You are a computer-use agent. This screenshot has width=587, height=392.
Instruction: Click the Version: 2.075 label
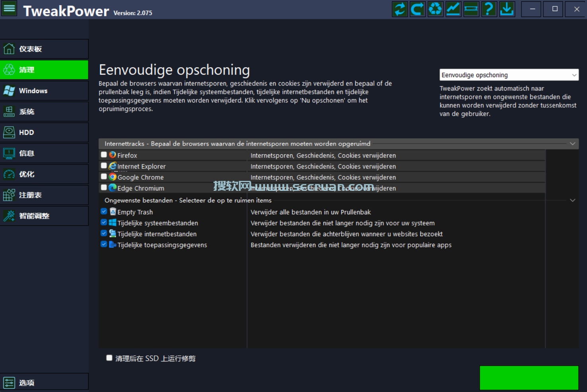133,13
